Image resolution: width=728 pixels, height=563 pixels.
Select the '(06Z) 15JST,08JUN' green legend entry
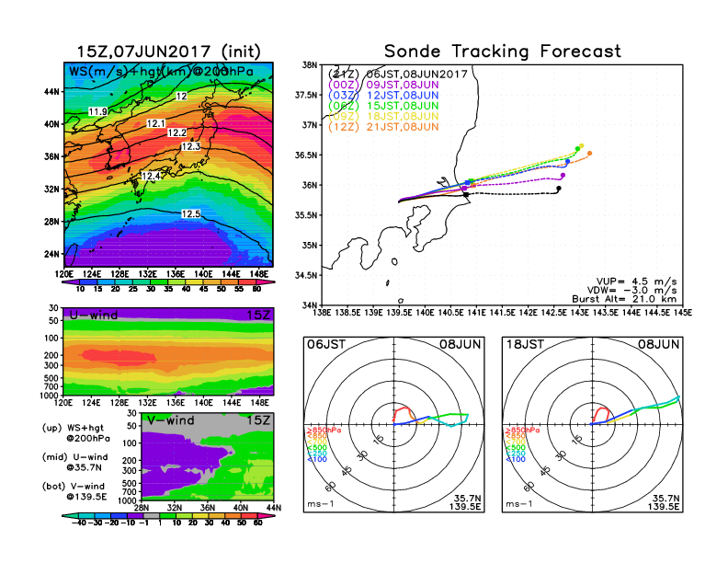pyautogui.click(x=383, y=106)
